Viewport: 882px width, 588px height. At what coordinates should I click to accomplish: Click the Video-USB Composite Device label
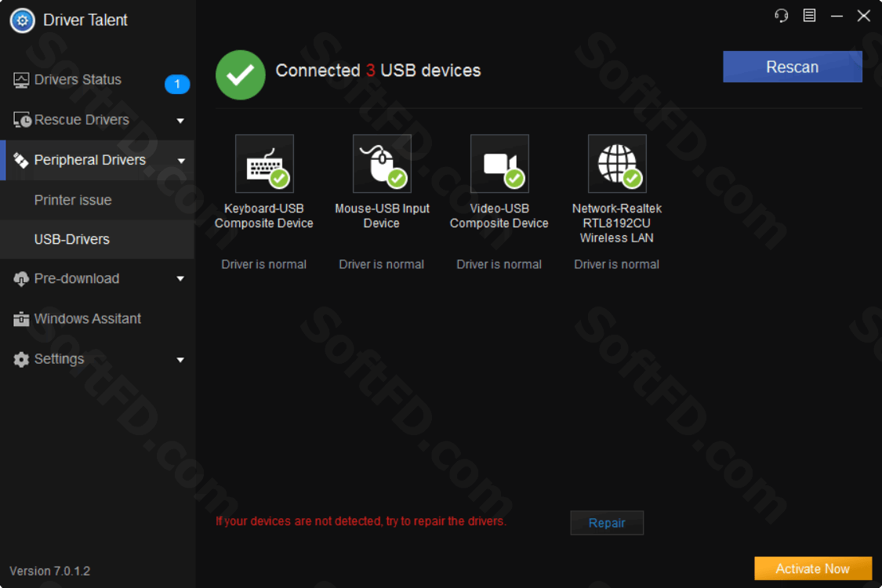pos(499,216)
